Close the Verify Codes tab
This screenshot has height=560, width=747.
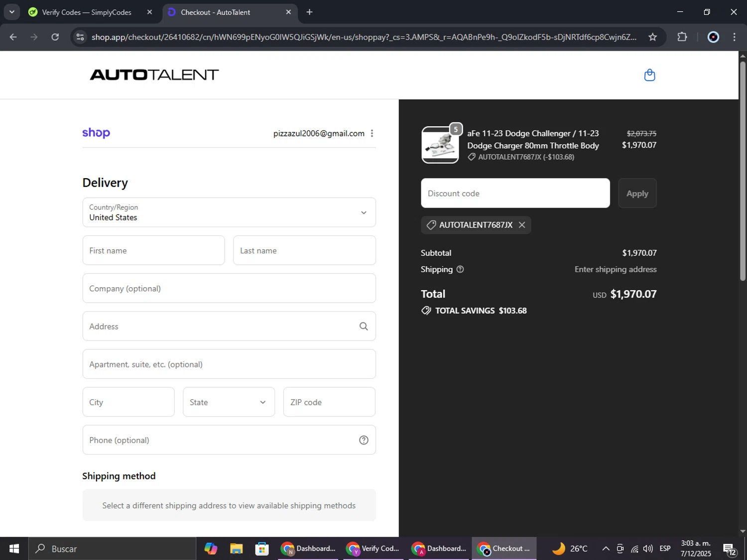149,12
